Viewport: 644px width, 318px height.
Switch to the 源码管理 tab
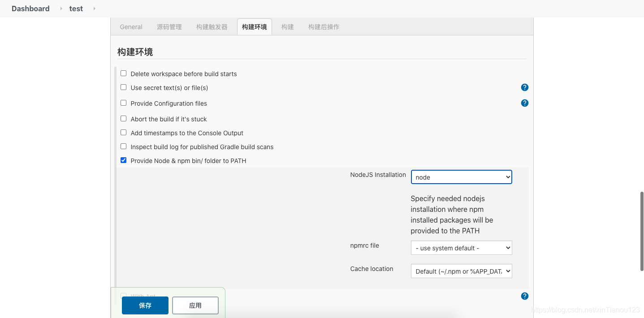[x=169, y=27]
